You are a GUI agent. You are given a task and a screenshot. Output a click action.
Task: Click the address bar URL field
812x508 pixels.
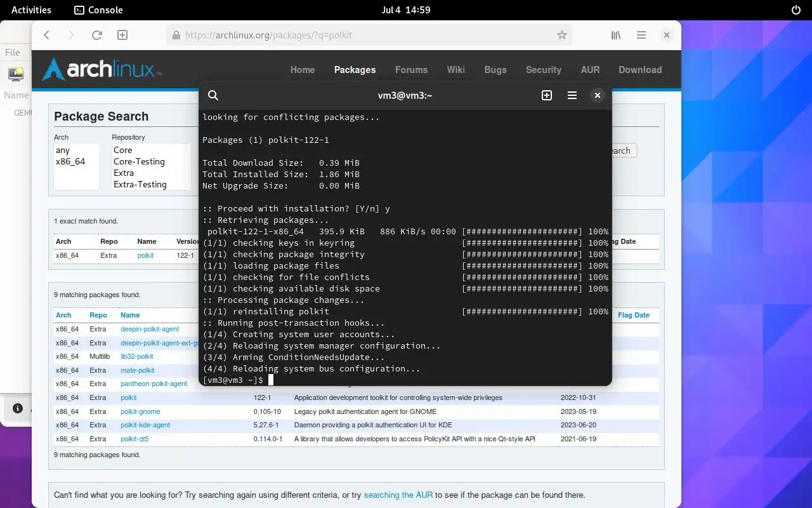coord(369,36)
